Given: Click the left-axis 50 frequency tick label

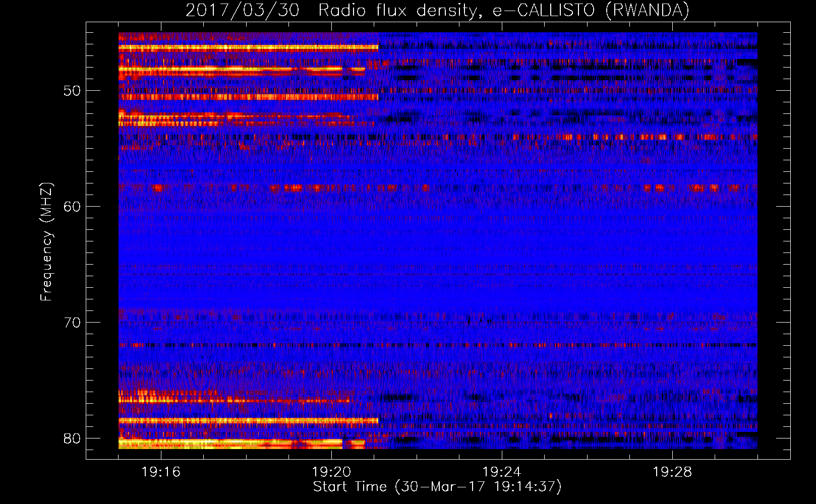Looking at the screenshot, I should (x=72, y=91).
